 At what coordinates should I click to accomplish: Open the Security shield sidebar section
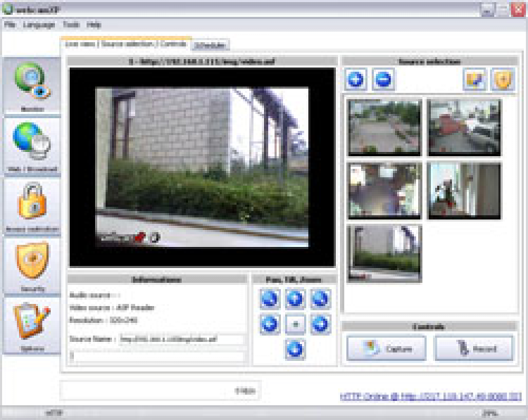(x=32, y=266)
